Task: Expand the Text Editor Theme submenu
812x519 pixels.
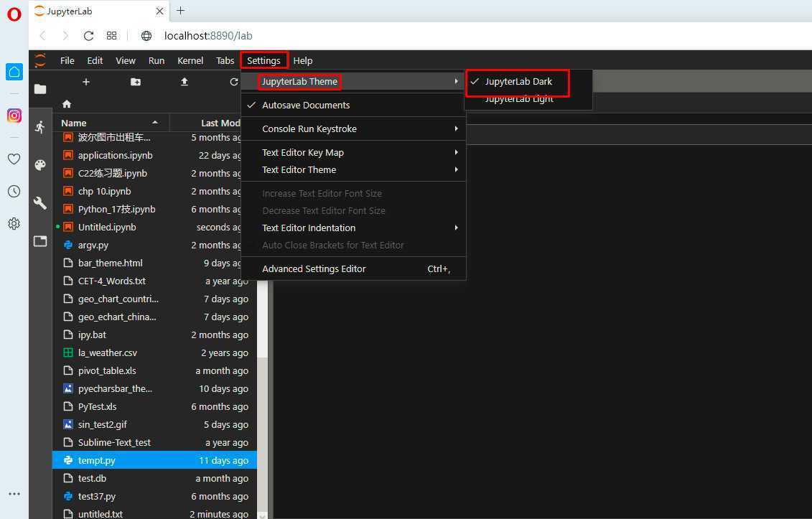Action: click(x=353, y=170)
